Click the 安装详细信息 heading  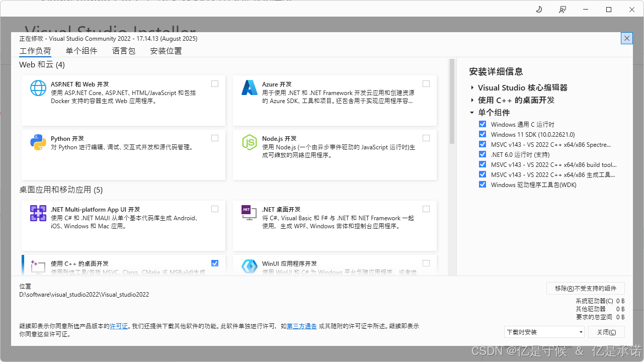tap(496, 71)
